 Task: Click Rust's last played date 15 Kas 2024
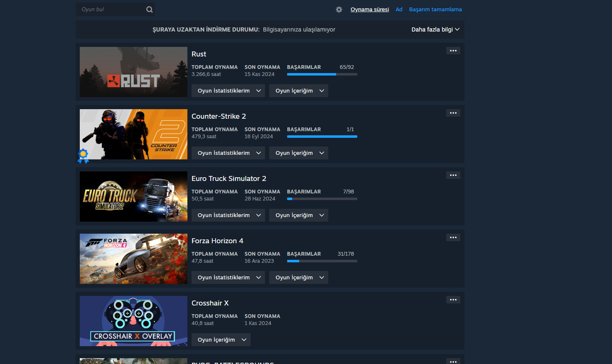260,74
